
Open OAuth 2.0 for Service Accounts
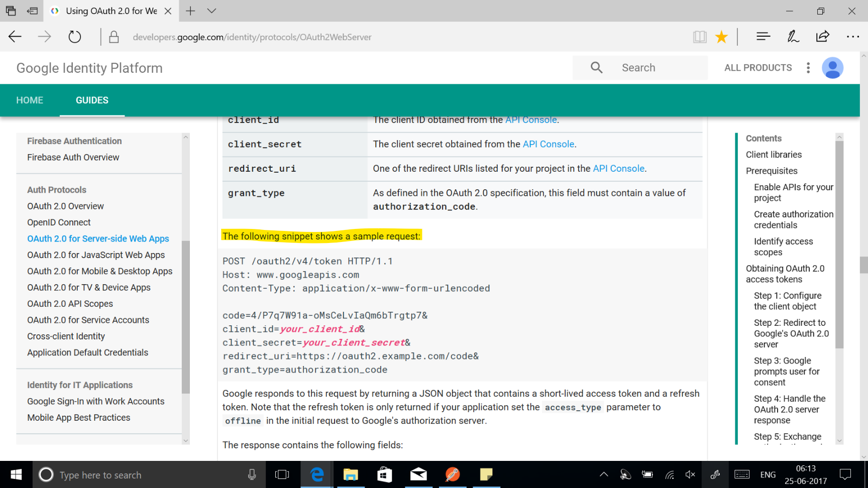coord(88,320)
